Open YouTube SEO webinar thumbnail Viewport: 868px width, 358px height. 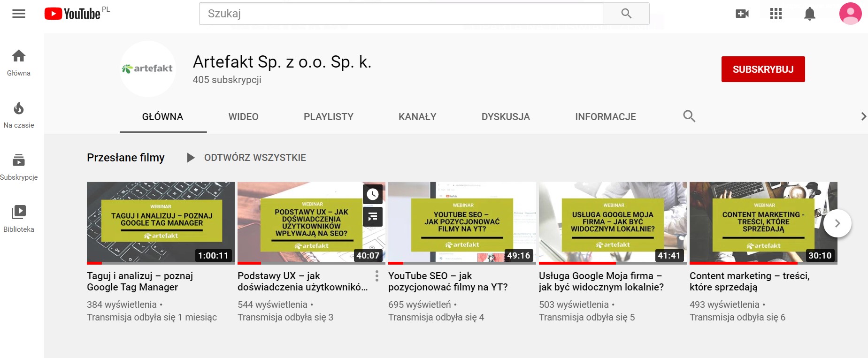(x=462, y=223)
